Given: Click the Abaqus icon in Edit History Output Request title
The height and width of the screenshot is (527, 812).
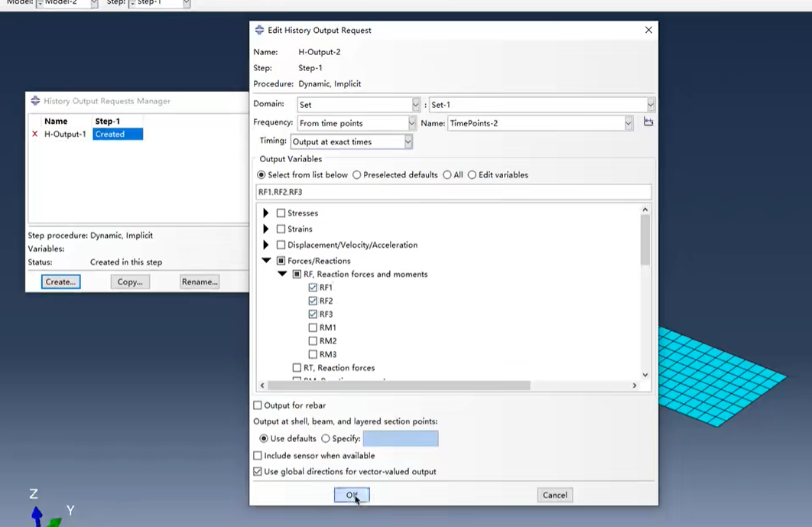Looking at the screenshot, I should 259,30.
